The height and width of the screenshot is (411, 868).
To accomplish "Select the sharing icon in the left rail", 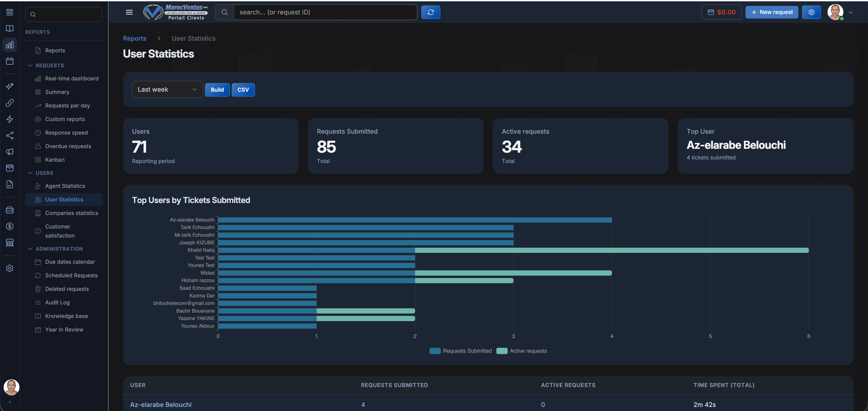I will [x=9, y=135].
